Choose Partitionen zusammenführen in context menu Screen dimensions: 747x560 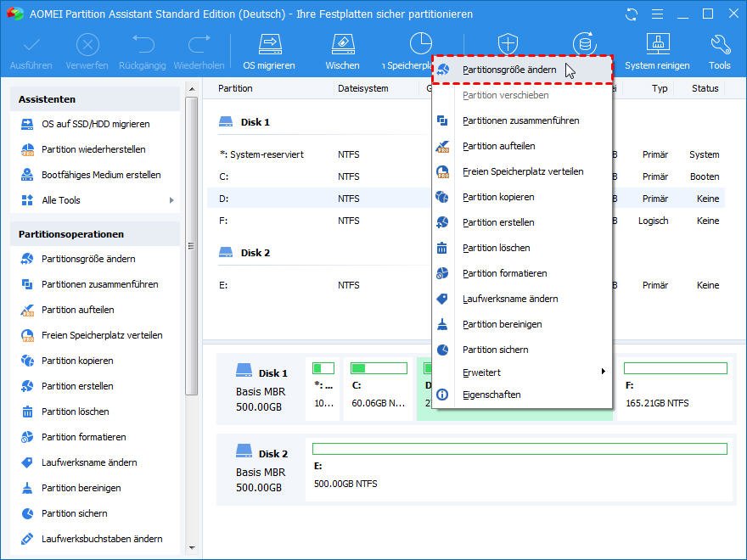pyautogui.click(x=522, y=120)
